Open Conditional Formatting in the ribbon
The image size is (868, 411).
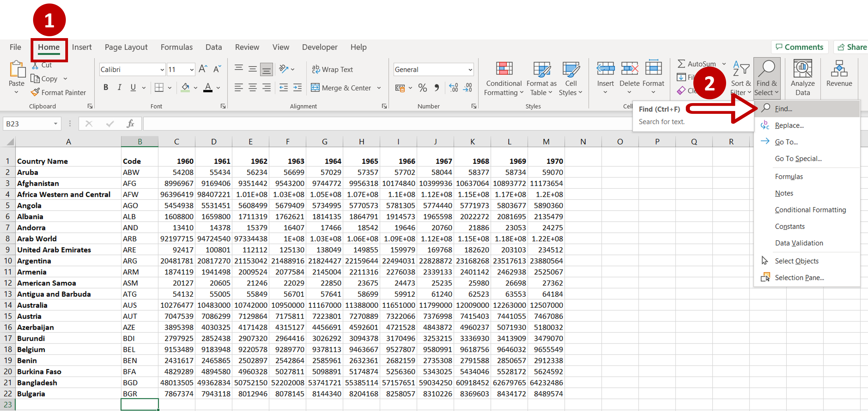(503, 79)
